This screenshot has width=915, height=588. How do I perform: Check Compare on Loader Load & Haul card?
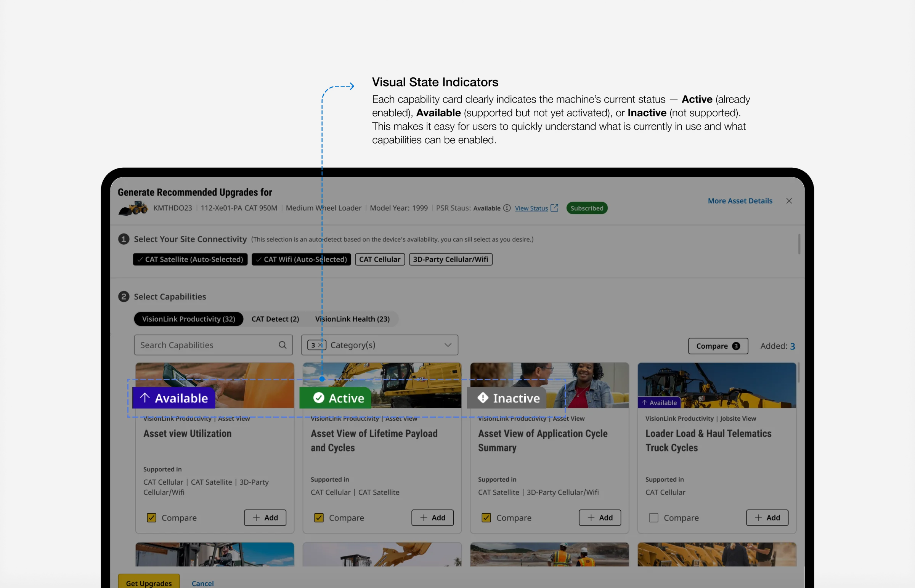click(653, 518)
